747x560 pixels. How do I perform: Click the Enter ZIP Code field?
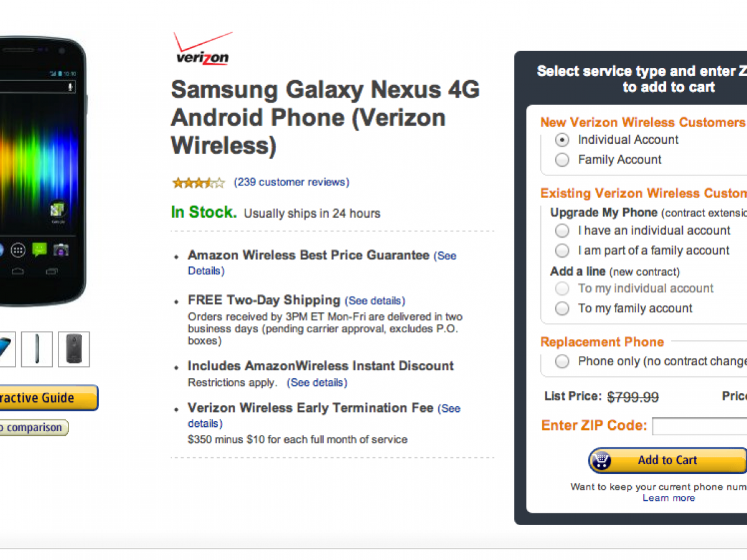pos(699,426)
